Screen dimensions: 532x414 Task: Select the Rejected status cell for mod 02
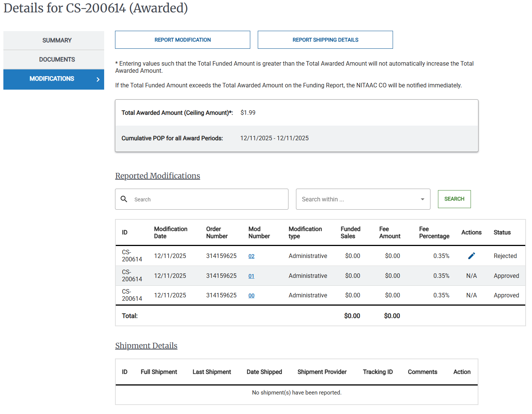pyautogui.click(x=505, y=256)
